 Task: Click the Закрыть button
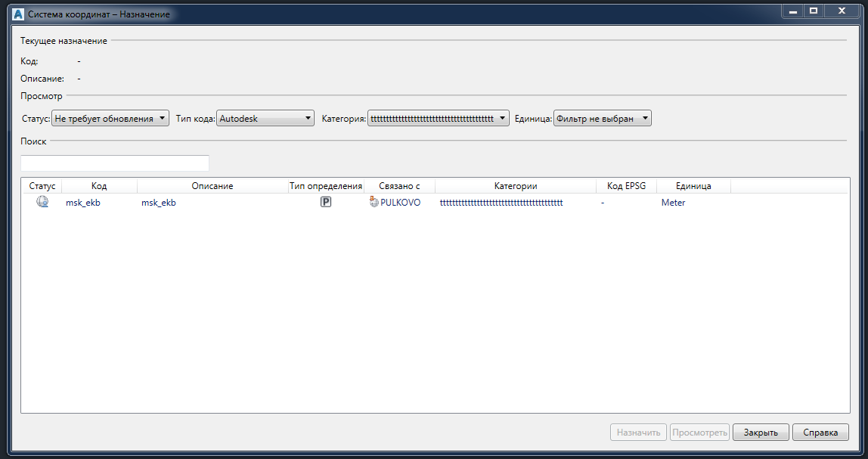[x=761, y=433]
